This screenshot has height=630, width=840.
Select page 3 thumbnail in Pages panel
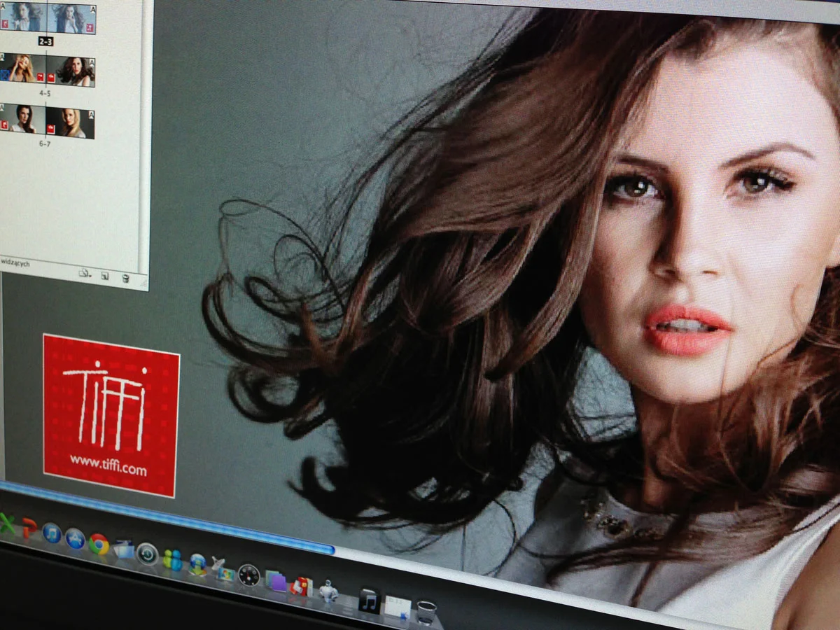[71, 20]
